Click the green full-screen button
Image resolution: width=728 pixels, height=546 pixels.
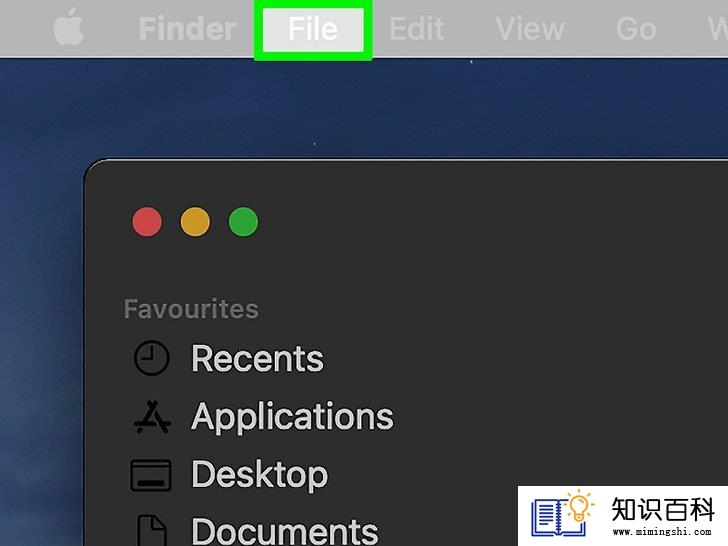pyautogui.click(x=243, y=222)
